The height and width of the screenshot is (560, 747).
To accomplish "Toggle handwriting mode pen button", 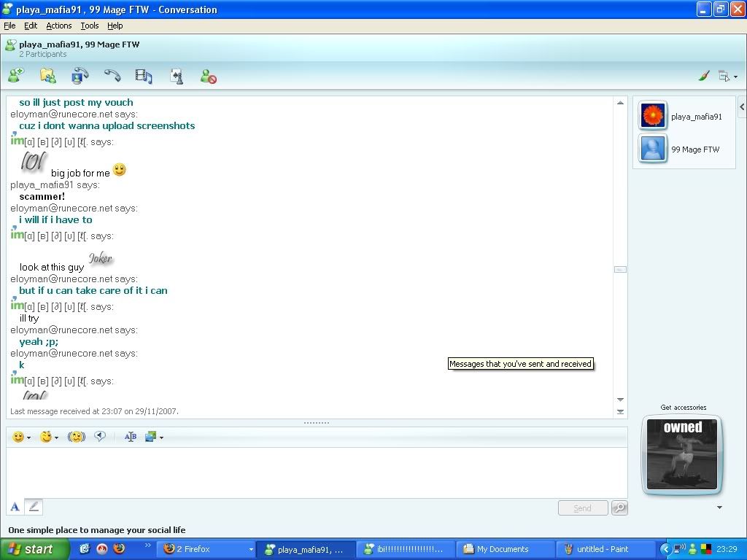I will [x=34, y=507].
